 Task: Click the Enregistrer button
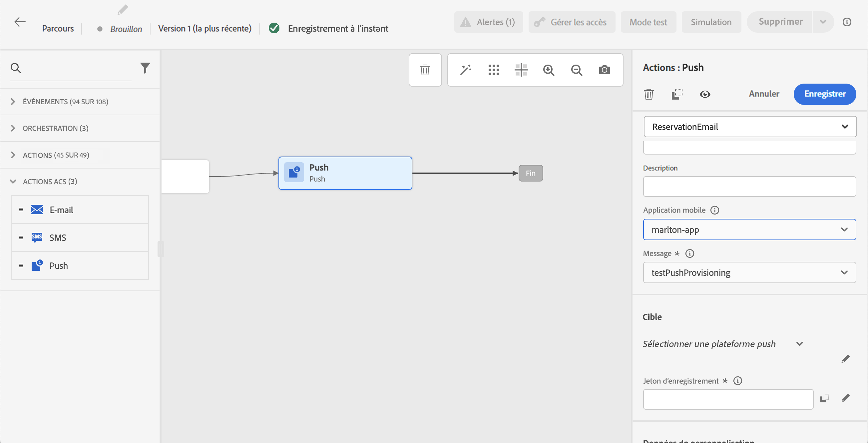pos(824,94)
